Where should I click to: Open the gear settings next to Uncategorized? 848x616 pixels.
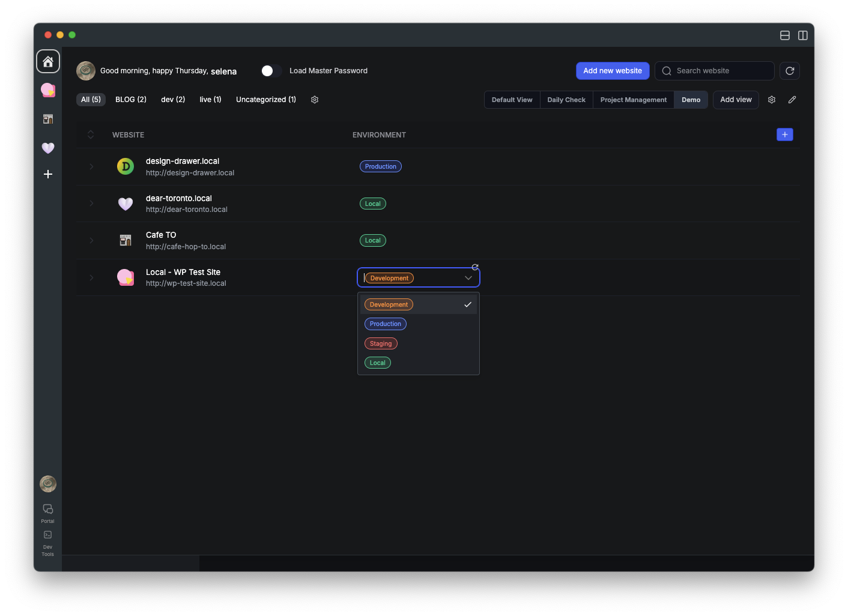[x=315, y=100]
